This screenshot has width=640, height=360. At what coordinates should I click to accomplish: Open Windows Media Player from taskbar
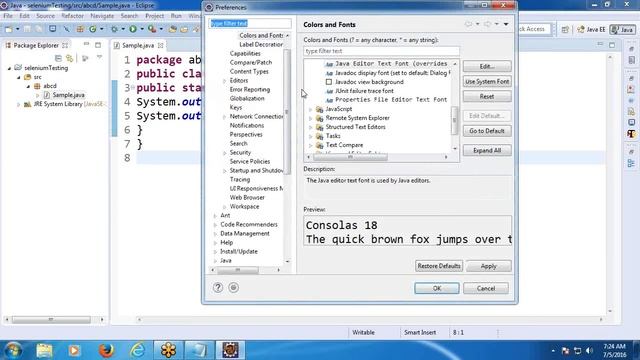coord(74,350)
